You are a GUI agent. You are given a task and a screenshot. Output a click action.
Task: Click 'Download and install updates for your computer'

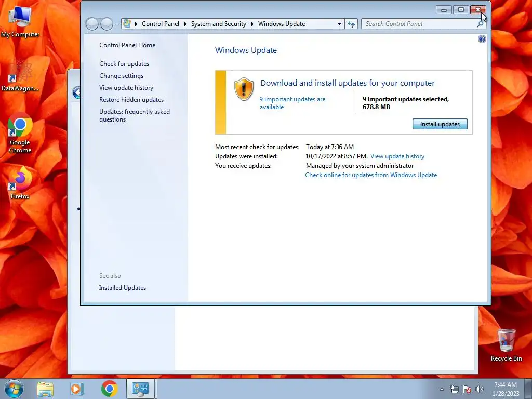click(348, 83)
